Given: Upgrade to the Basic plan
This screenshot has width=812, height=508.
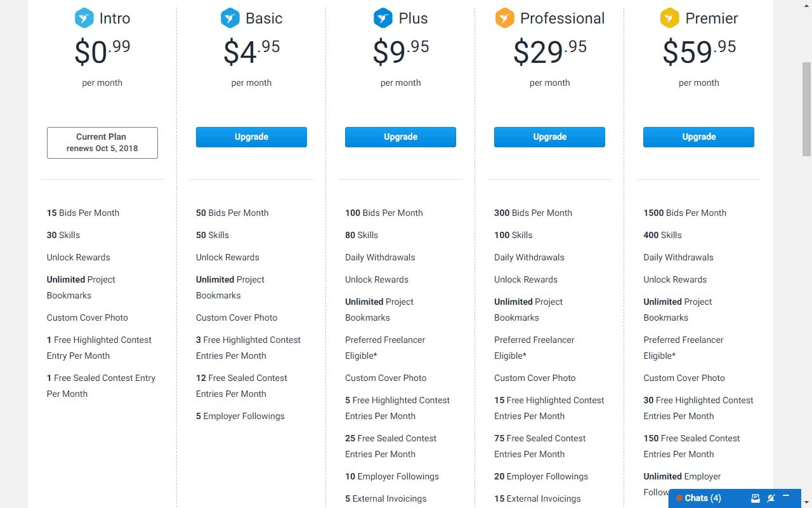Looking at the screenshot, I should (251, 137).
